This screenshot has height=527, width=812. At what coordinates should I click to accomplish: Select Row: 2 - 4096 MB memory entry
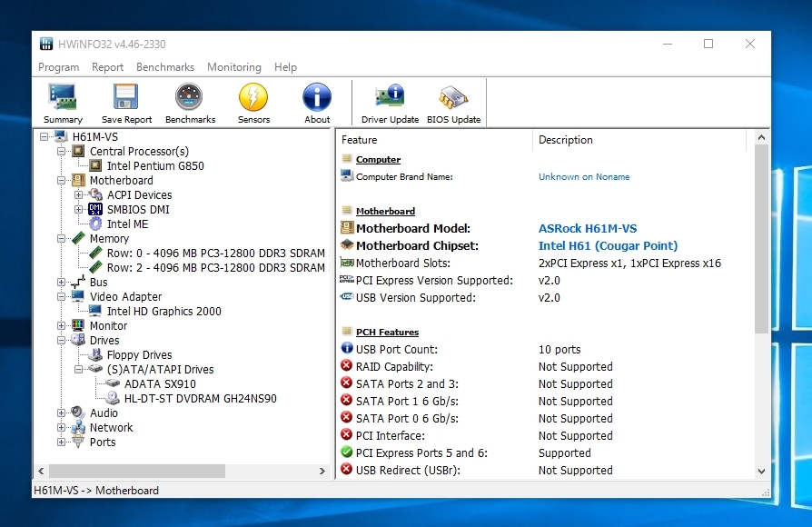coord(216,267)
